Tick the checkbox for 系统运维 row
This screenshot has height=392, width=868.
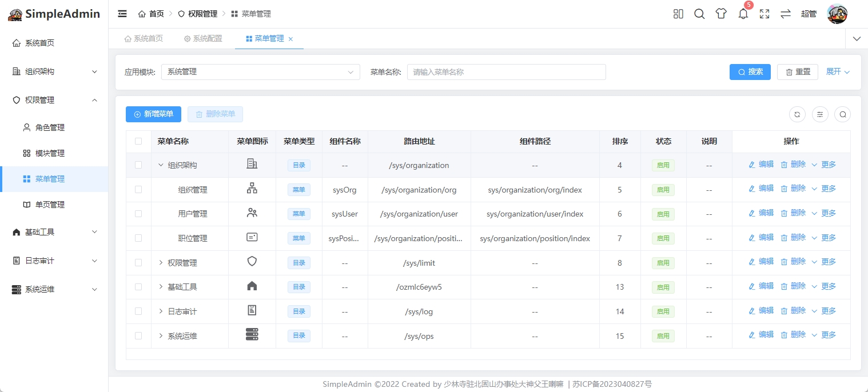click(138, 336)
